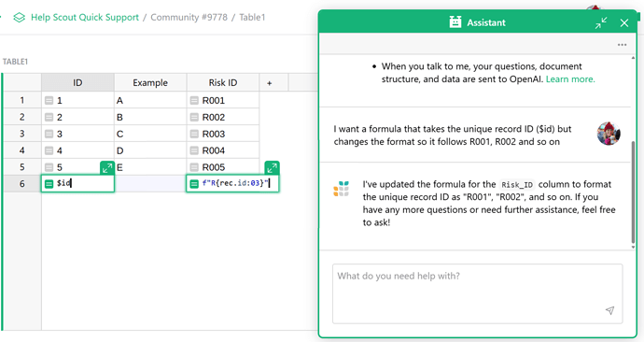Click the Grist document layers icon
The width and height of the screenshot is (644, 342).
tap(19, 17)
